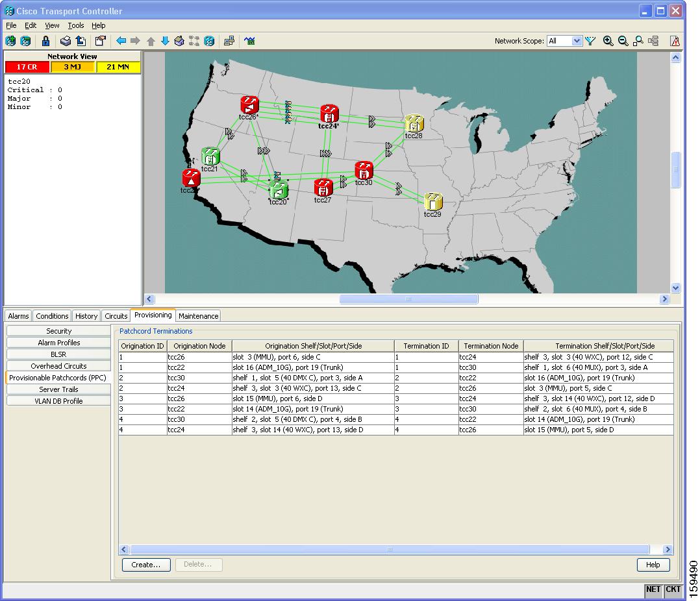Zoom in on the network map
Image resolution: width=700 pixels, height=601 pixels.
point(608,41)
